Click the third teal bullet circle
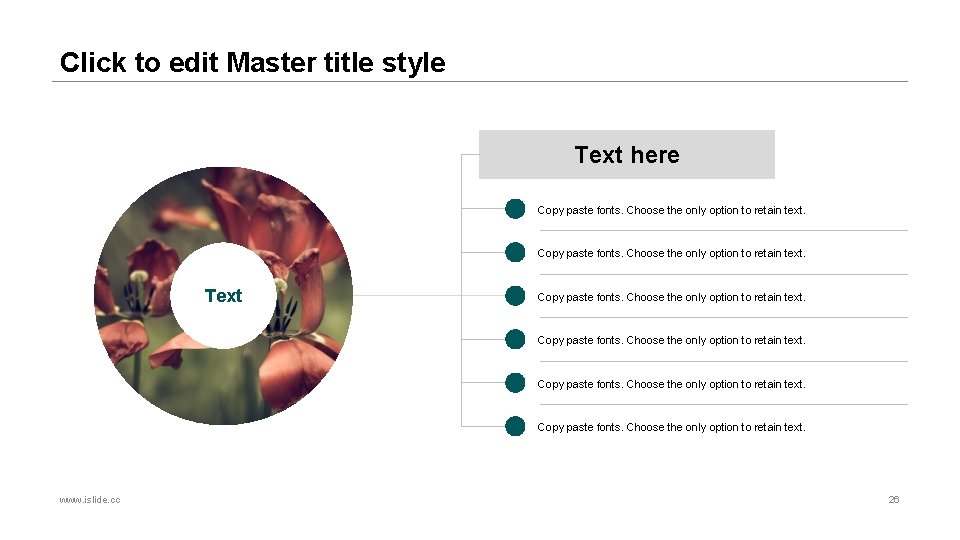Screen dimensions: 960x540 click(x=515, y=296)
